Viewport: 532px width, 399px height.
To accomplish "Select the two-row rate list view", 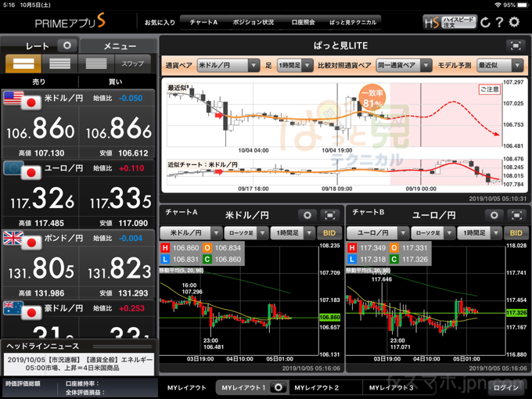I will point(23,63).
